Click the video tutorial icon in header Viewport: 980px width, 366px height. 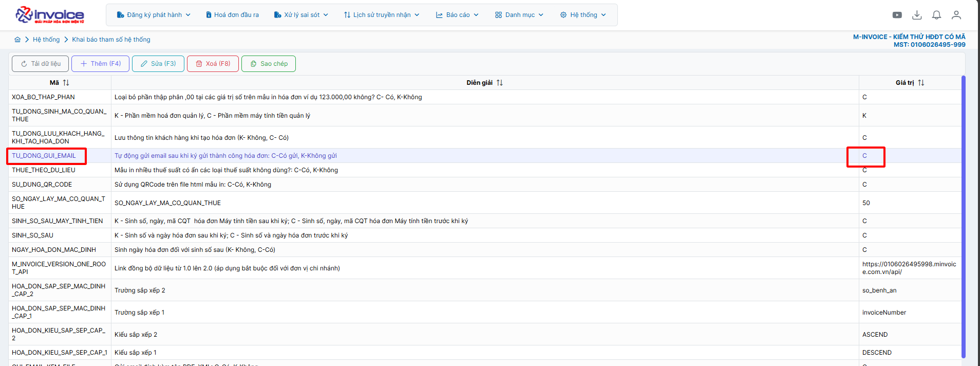(x=897, y=15)
